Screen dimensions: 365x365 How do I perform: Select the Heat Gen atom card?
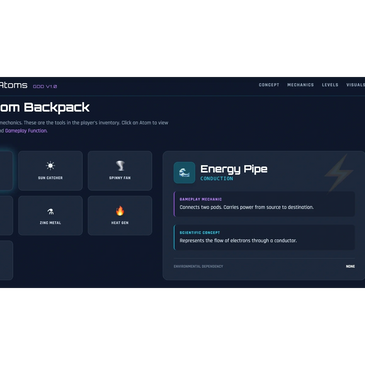[x=120, y=216]
